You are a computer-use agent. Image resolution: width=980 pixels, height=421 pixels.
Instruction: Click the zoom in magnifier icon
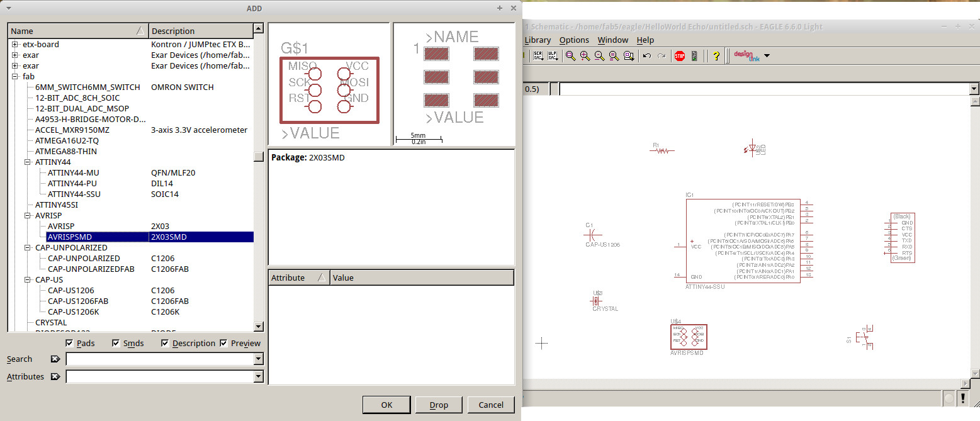click(x=585, y=56)
